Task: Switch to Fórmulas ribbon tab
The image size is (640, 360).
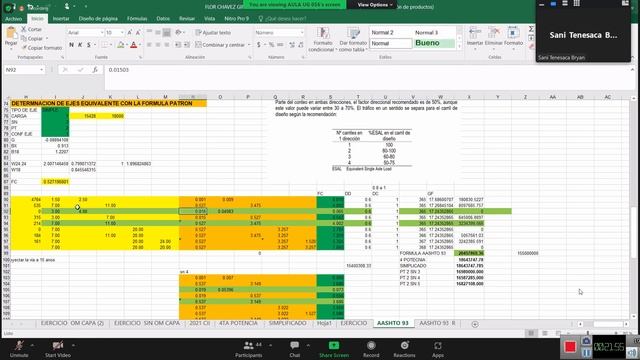Action: (137, 19)
